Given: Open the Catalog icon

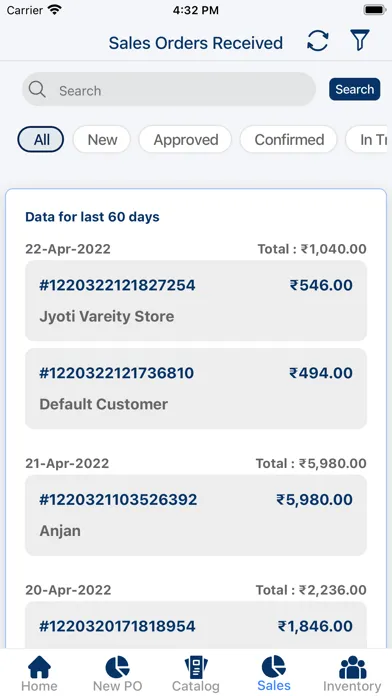Looking at the screenshot, I should (x=196, y=667).
